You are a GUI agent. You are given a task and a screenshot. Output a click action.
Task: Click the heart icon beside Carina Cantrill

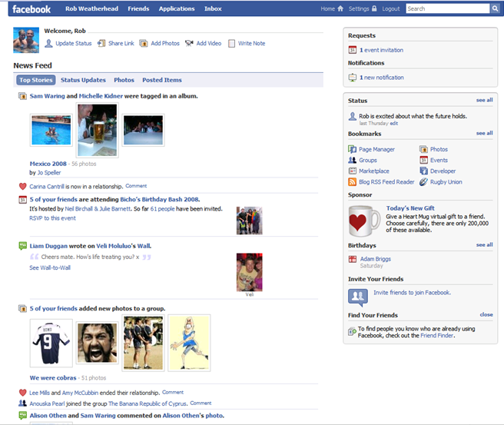[22, 187]
